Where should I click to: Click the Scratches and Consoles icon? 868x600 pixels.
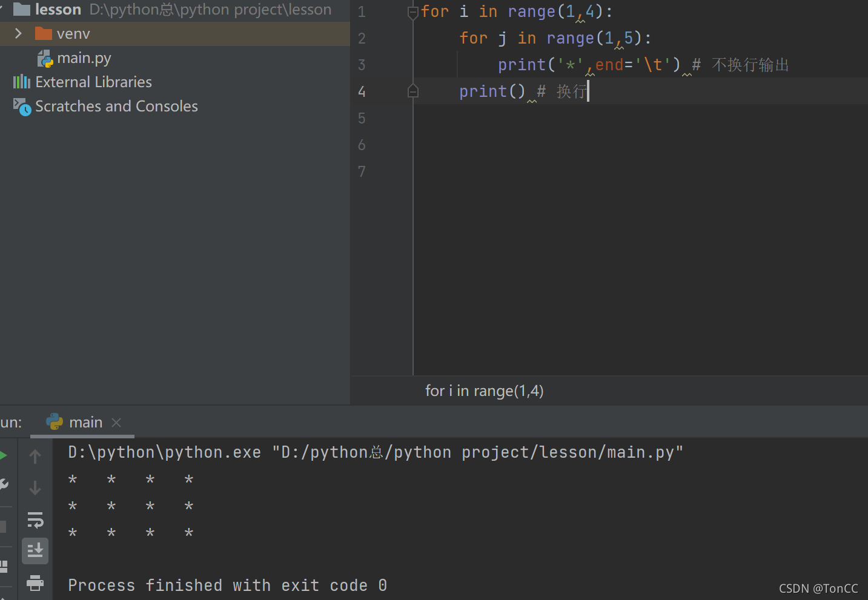pos(22,107)
